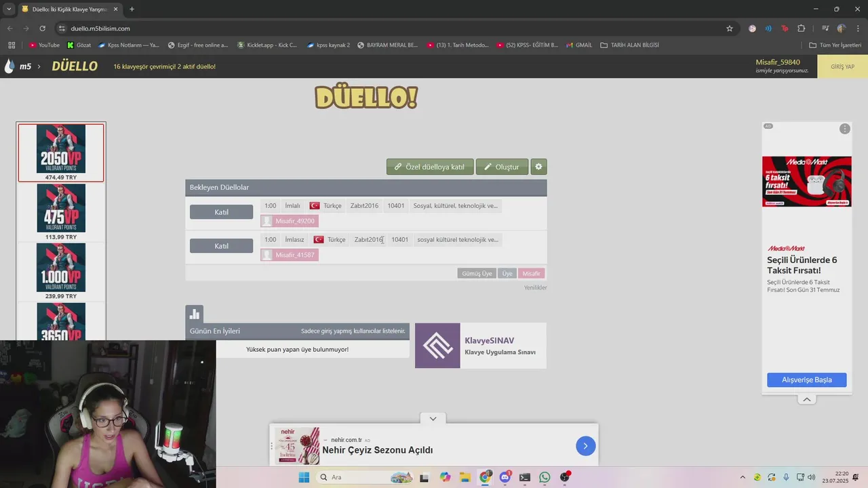
Task: Open WhatsApp from the taskbar
Action: [x=545, y=477]
